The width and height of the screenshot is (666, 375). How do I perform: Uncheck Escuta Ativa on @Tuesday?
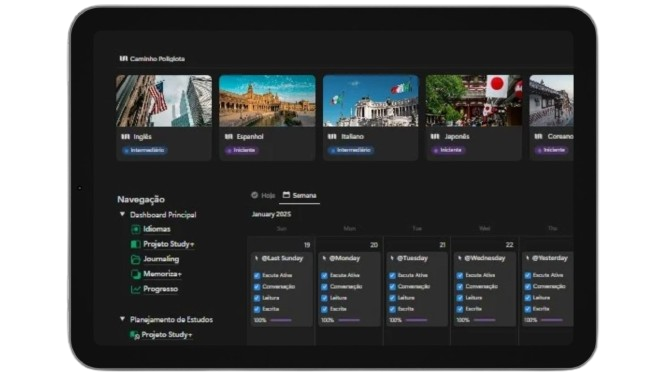[392, 276]
